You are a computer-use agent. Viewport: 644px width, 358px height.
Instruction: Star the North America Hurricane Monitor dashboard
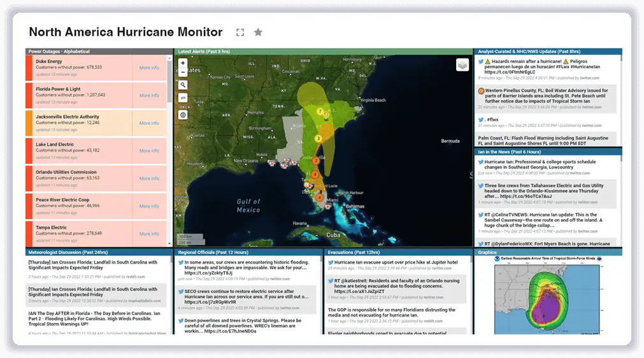[258, 32]
